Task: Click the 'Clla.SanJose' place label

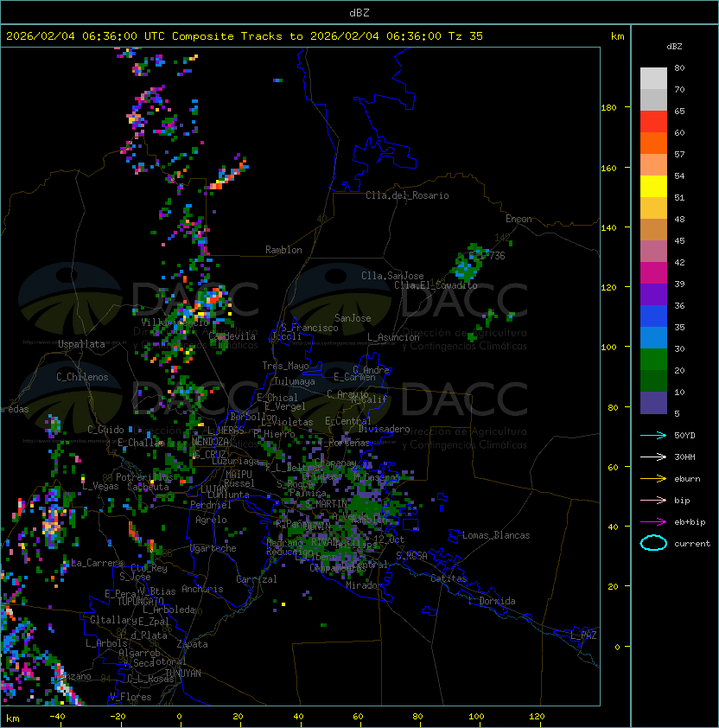Action: point(392,276)
